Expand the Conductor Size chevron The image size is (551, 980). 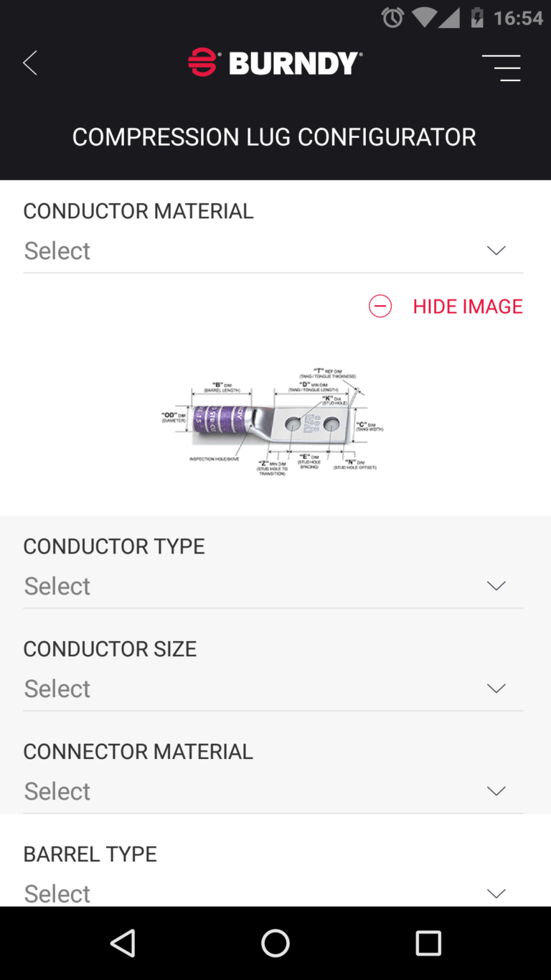[496, 689]
